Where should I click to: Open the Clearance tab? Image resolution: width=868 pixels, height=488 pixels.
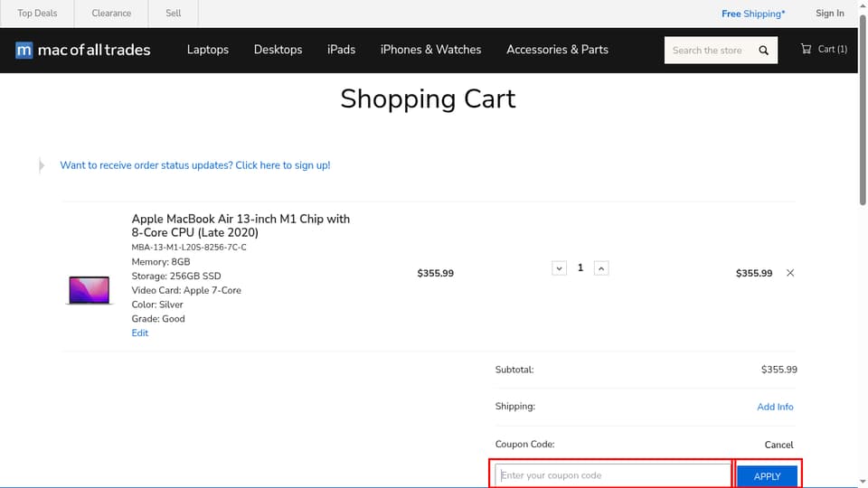click(x=111, y=14)
